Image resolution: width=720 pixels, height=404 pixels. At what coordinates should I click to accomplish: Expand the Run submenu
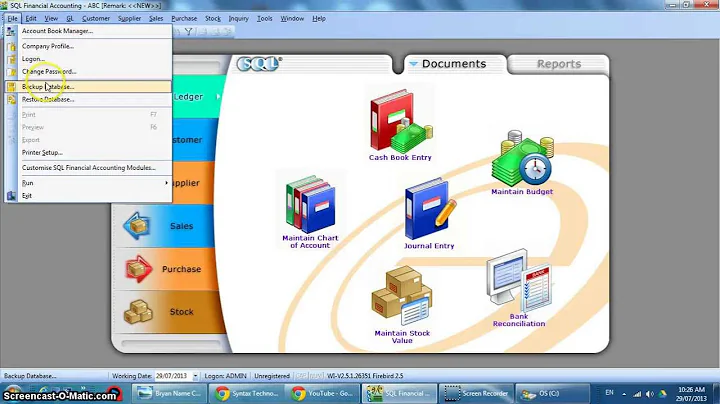(88, 183)
